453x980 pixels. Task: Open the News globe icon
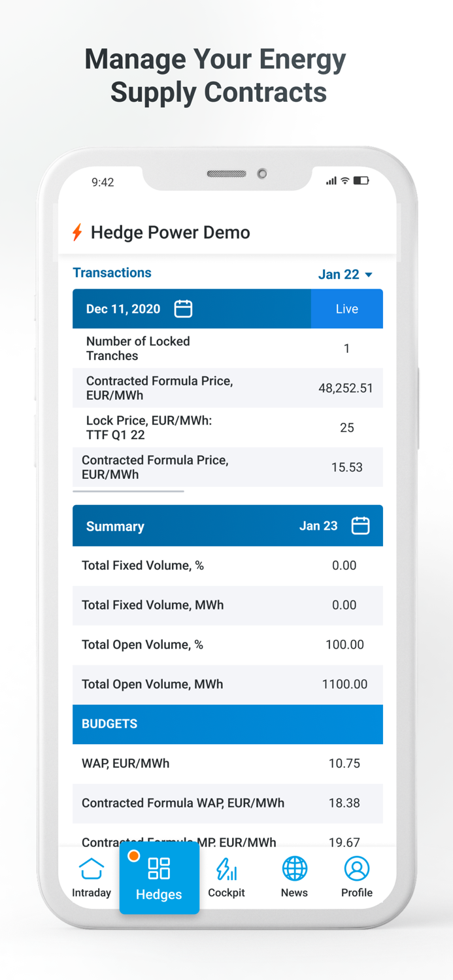tap(294, 869)
